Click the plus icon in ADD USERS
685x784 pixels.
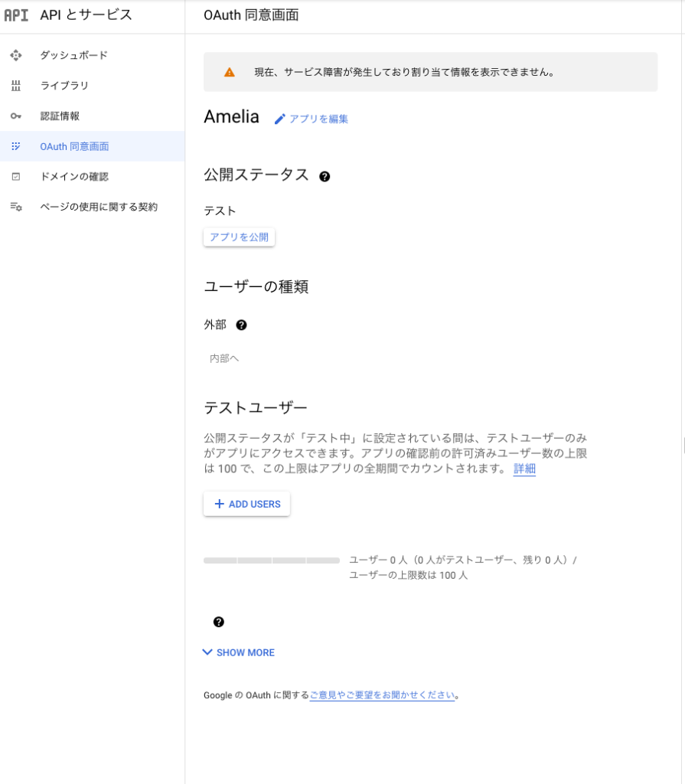(219, 504)
